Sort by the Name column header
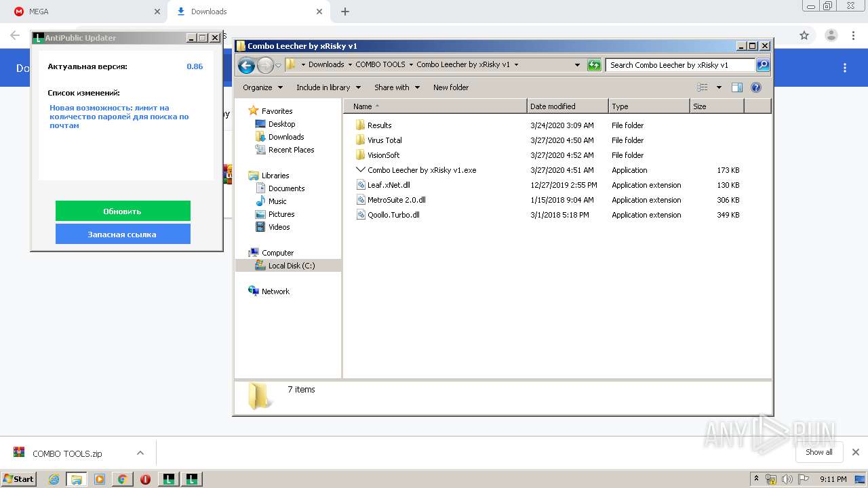This screenshot has width=868, height=488. tap(435, 106)
